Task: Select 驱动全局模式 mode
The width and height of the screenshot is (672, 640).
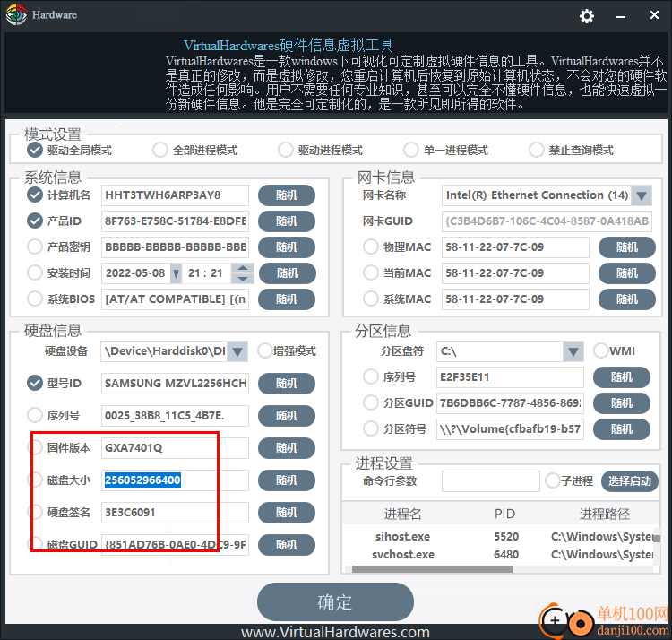Action: click(35, 150)
